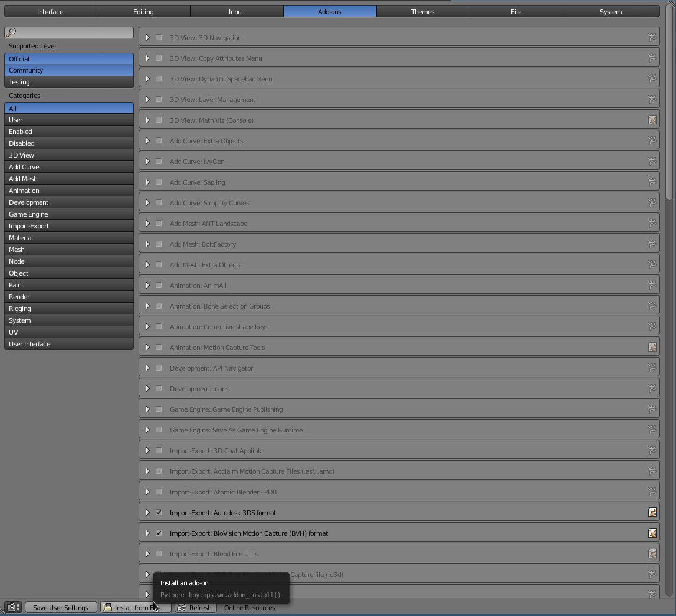The height and width of the screenshot is (616, 676).
Task: Click the editor type icon at bottom left
Action: point(13,607)
